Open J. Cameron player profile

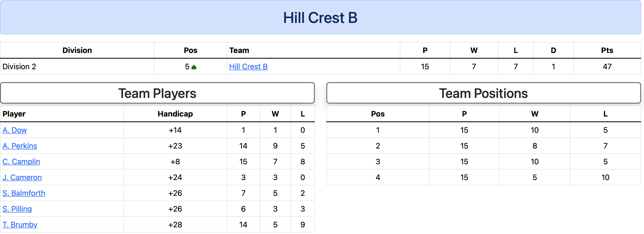pos(22,177)
